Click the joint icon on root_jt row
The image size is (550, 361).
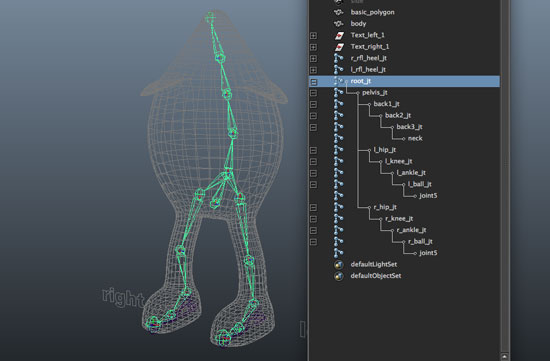[x=338, y=81]
